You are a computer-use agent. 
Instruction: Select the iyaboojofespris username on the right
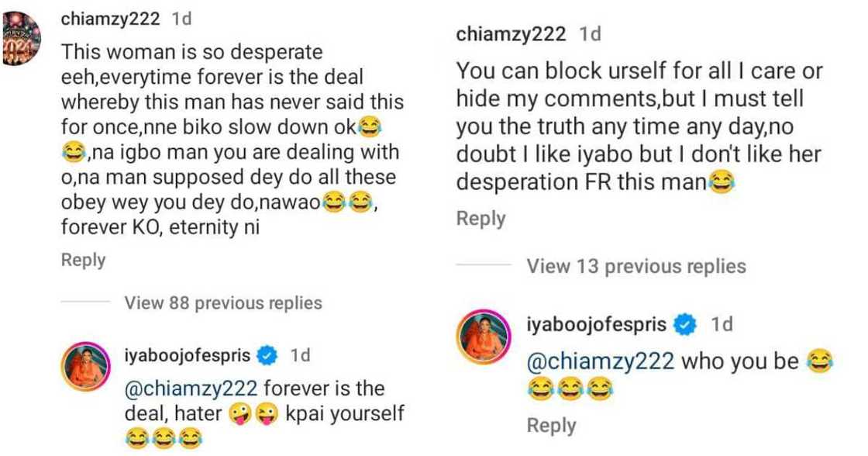point(598,323)
